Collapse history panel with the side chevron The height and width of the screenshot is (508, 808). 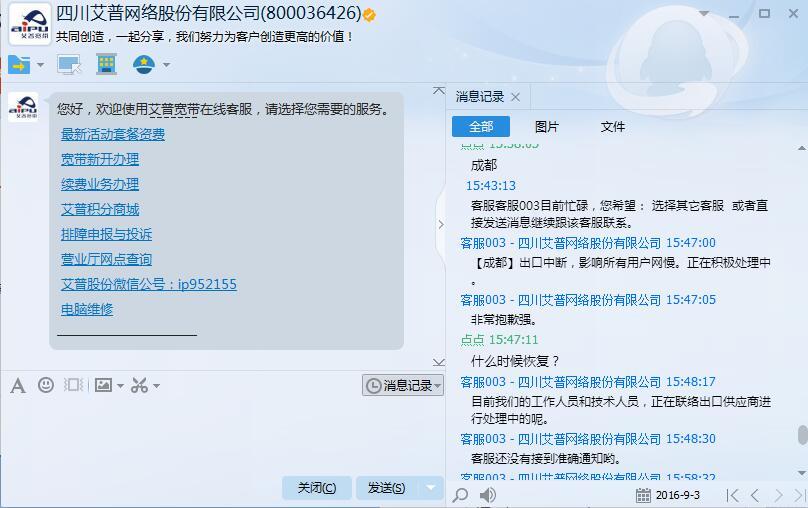click(x=441, y=224)
